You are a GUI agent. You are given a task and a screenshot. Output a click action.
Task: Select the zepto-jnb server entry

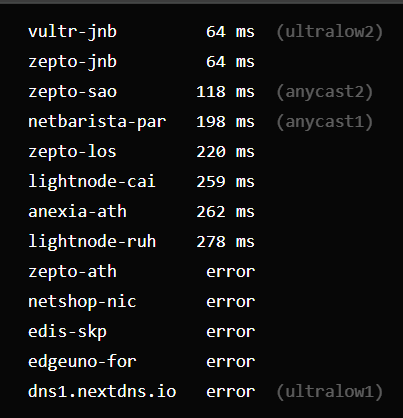click(73, 62)
